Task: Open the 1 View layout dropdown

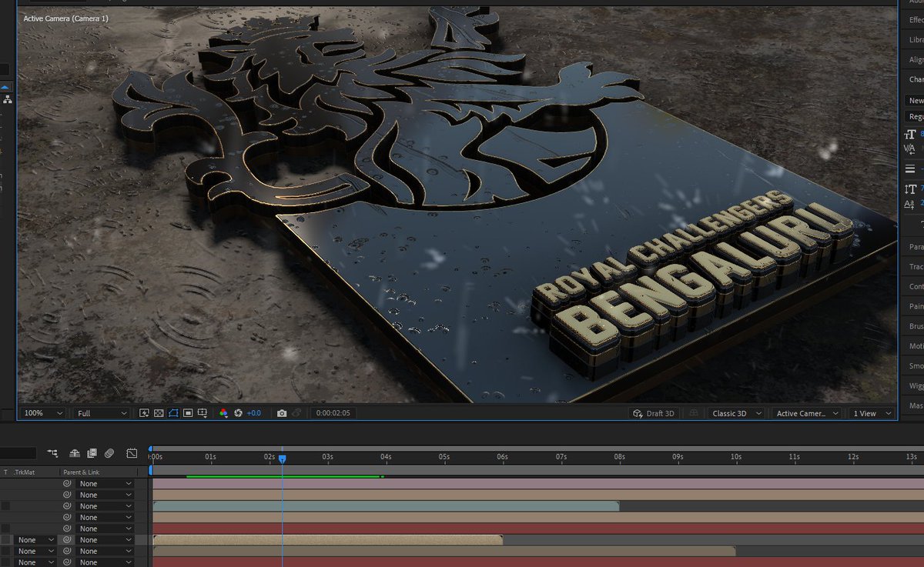Action: pyautogui.click(x=872, y=413)
